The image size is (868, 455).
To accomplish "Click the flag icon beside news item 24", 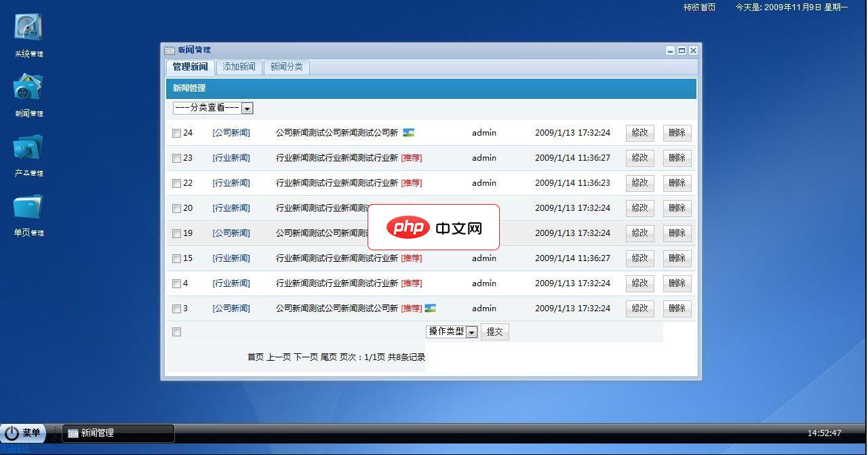I will pos(408,132).
